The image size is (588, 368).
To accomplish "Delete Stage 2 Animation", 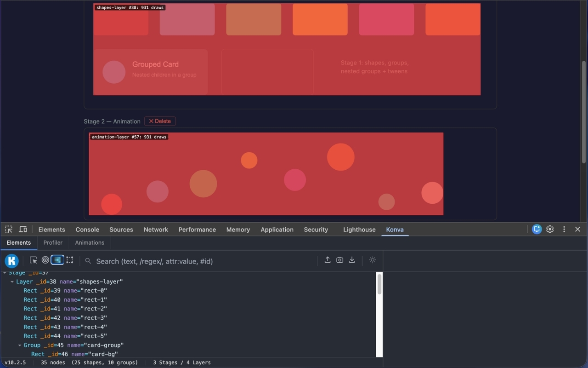I will coord(160,121).
